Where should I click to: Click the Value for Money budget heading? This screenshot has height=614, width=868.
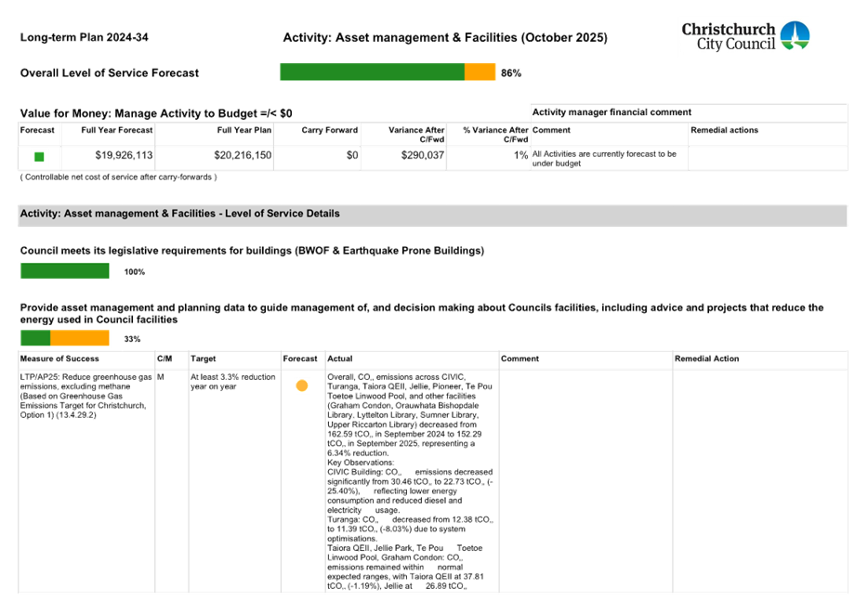click(156, 113)
